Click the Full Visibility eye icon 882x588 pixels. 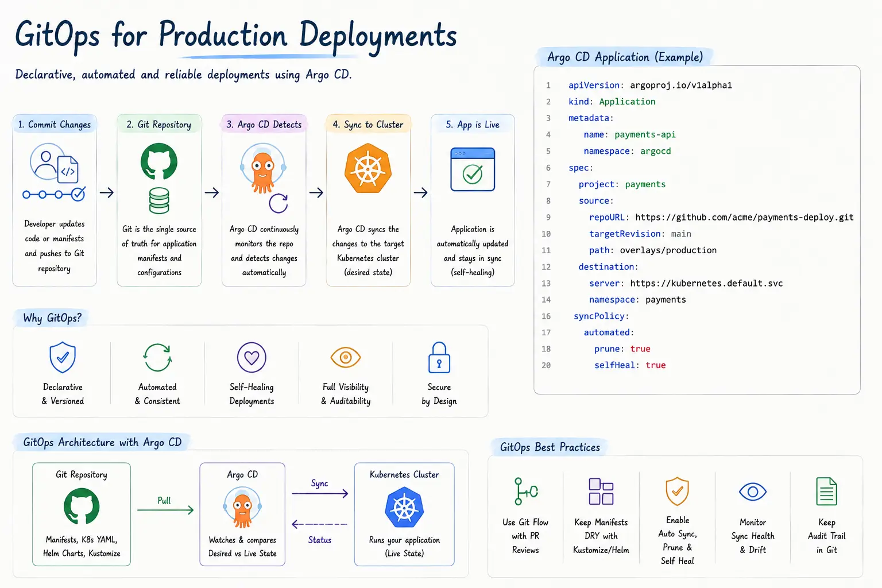[x=346, y=357]
